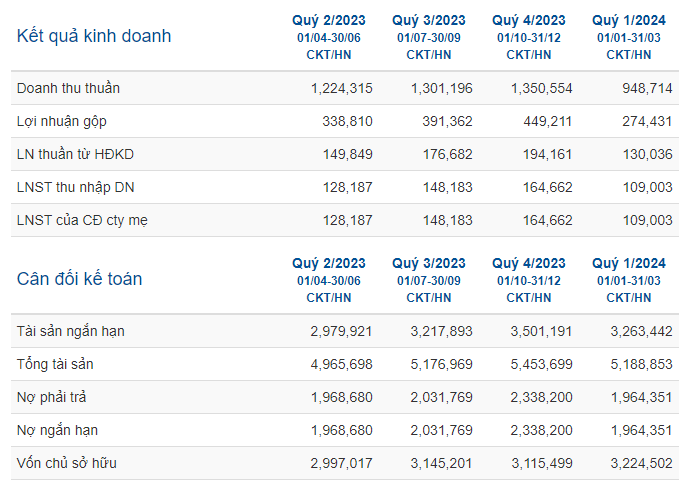Screen dimensions: 681x486
Task: Click the 5,453,699 total assets value
Action: coord(542,364)
